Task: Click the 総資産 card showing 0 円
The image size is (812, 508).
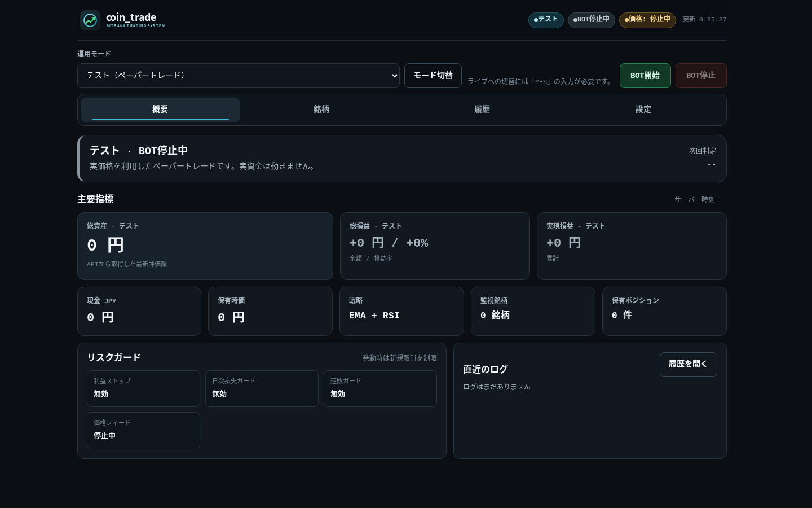Action: pos(205,246)
